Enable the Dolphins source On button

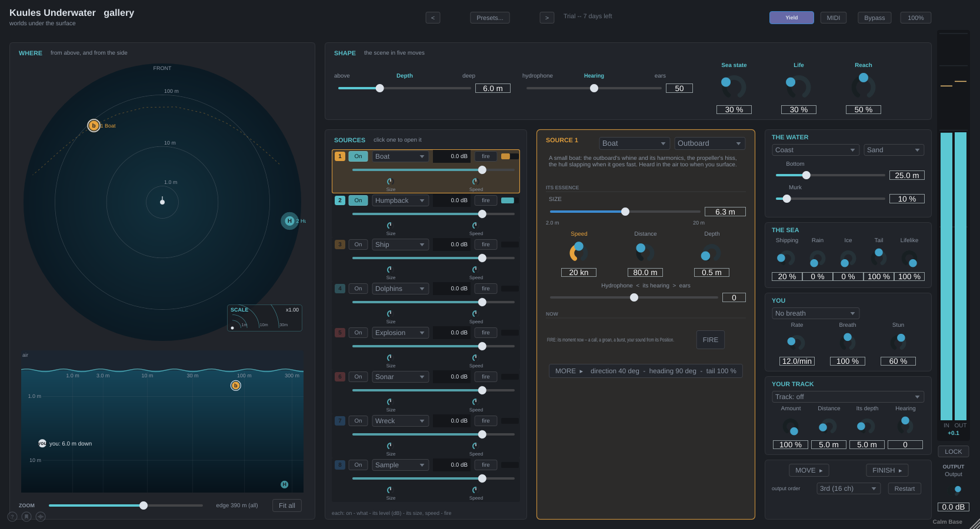point(358,289)
